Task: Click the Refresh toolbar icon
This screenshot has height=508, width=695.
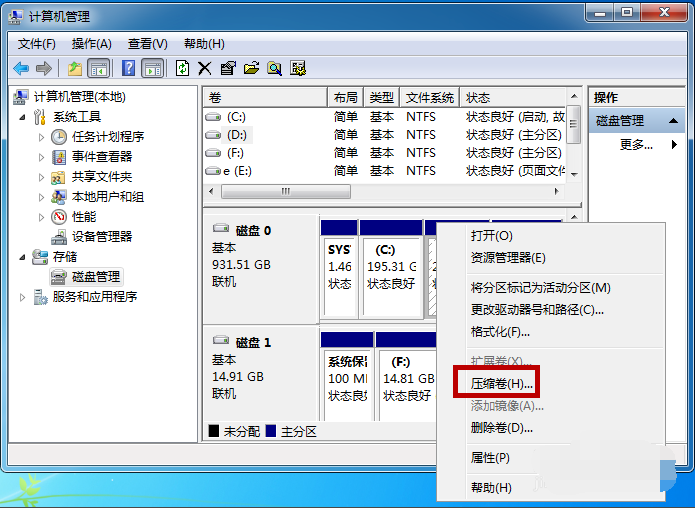Action: tap(182, 68)
